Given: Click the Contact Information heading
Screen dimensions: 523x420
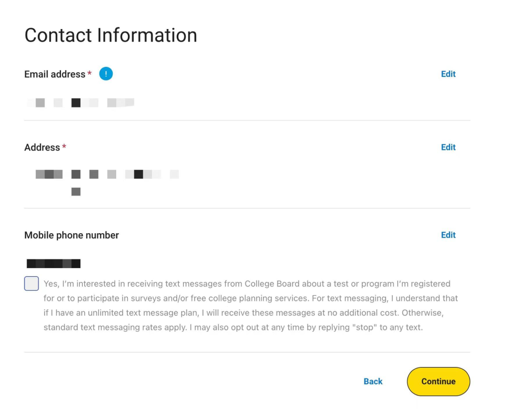Looking at the screenshot, I should click(111, 35).
